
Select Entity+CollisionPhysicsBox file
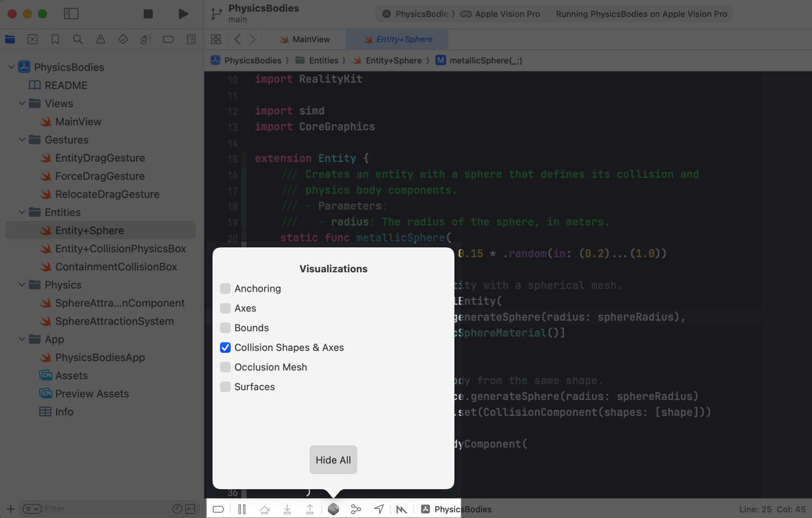pos(120,249)
